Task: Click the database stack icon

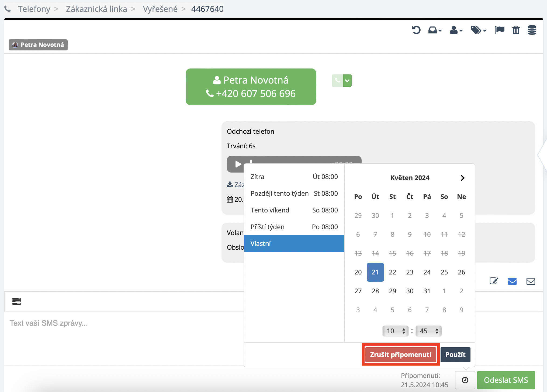Action: [x=532, y=30]
